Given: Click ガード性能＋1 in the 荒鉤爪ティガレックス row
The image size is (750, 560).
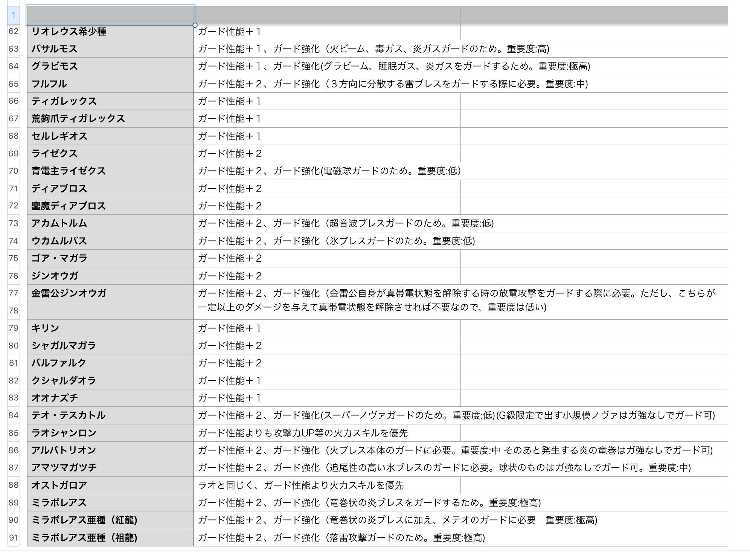Looking at the screenshot, I should pos(229,119).
